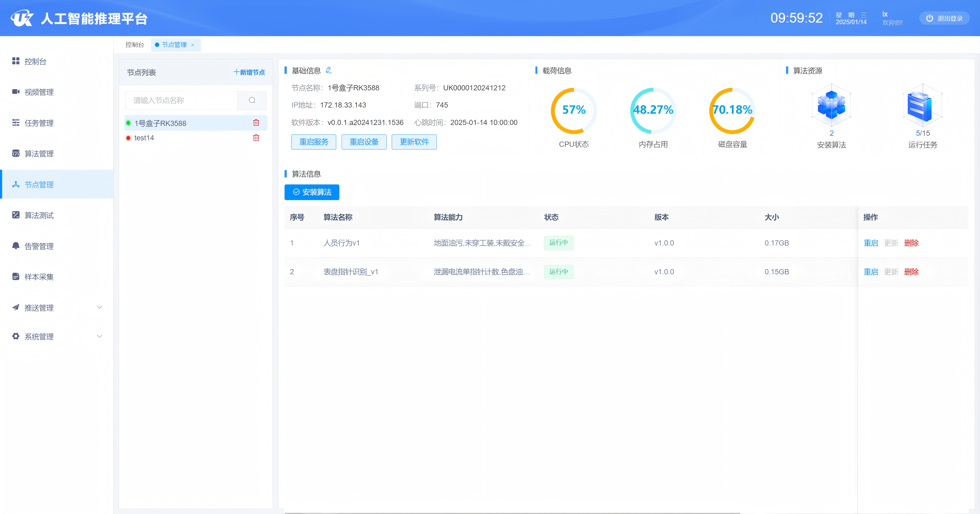Close the 节点管理 tab
Screen dimensions: 980x514
[192, 45]
